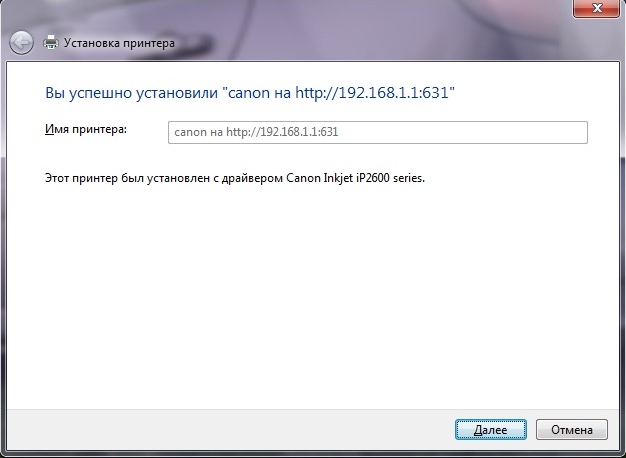Click the Установка принтера title text
Viewport: 626px width, 458px height.
click(x=119, y=43)
